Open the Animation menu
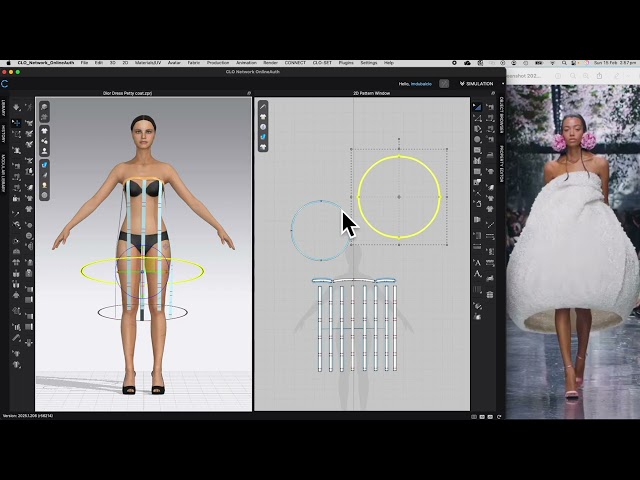The width and height of the screenshot is (640, 480). pyautogui.click(x=246, y=63)
